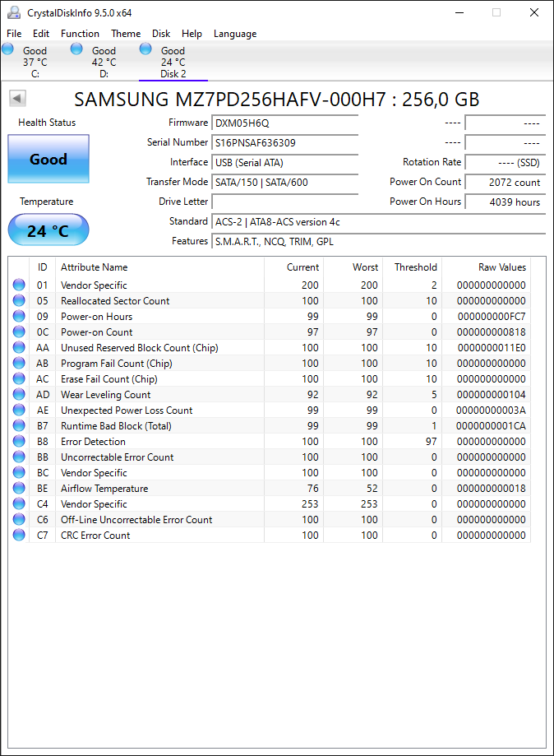This screenshot has height=756, width=554.
Task: Click the Error Detection threshold 97
Action: (x=432, y=442)
